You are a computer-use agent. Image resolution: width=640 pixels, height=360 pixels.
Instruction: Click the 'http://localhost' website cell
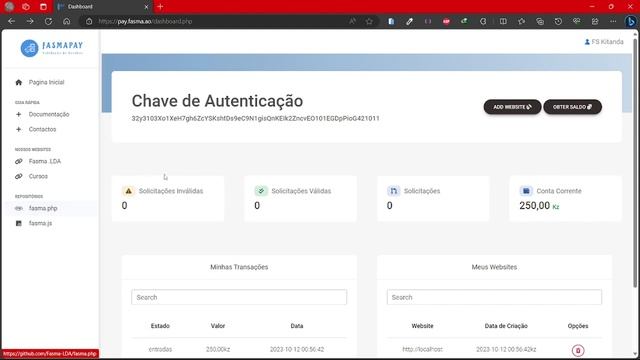point(422,349)
